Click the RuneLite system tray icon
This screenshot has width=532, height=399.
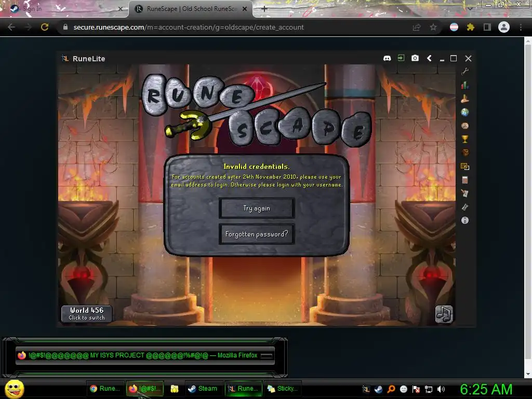(x=366, y=389)
